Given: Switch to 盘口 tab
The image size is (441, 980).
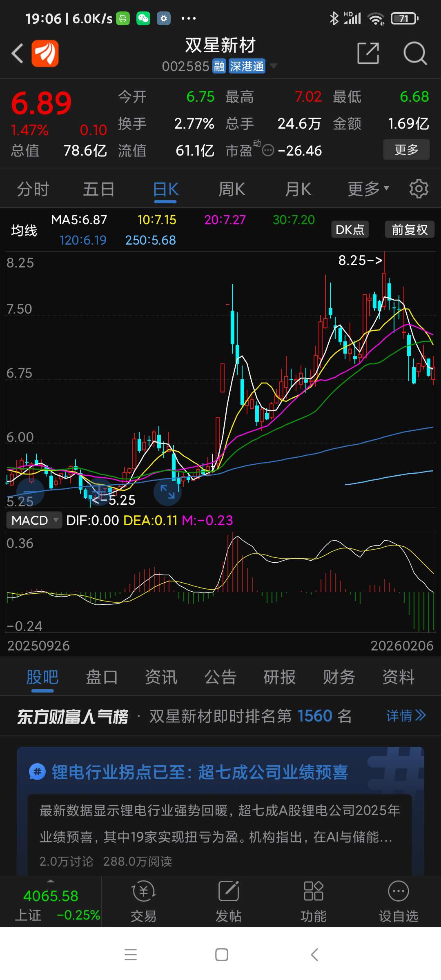Looking at the screenshot, I should click(102, 677).
